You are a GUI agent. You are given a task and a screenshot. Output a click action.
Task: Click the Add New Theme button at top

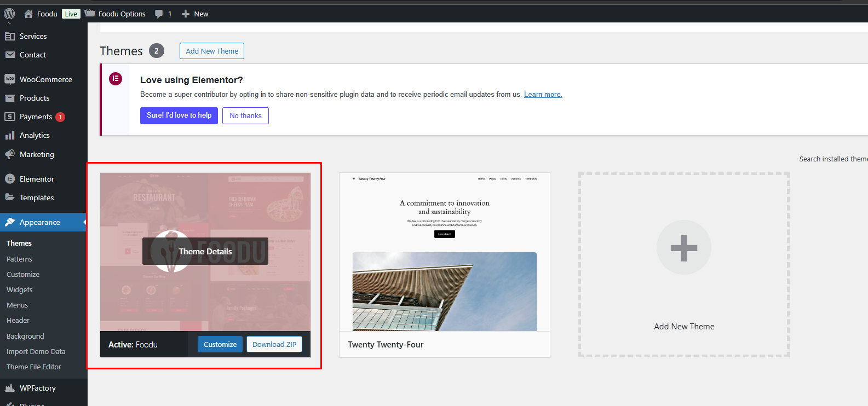[212, 51]
